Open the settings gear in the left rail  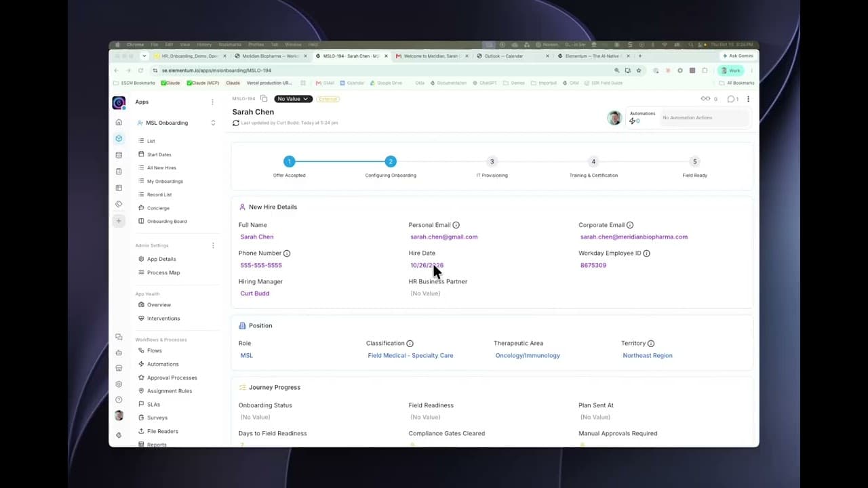tap(119, 384)
